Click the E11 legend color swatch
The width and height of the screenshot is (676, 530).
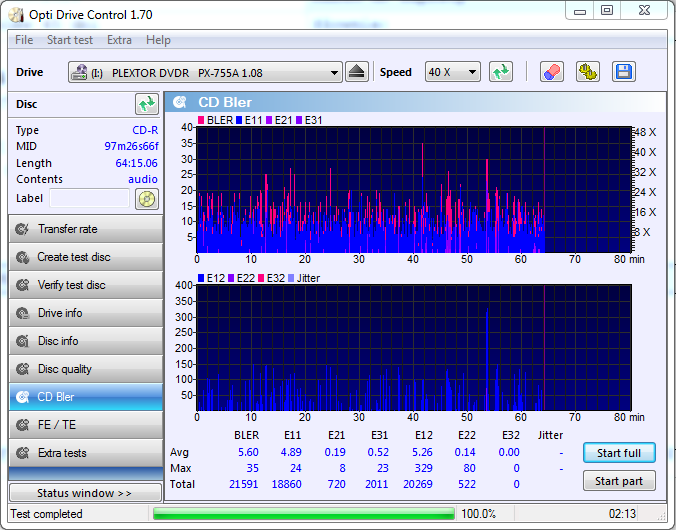239,120
